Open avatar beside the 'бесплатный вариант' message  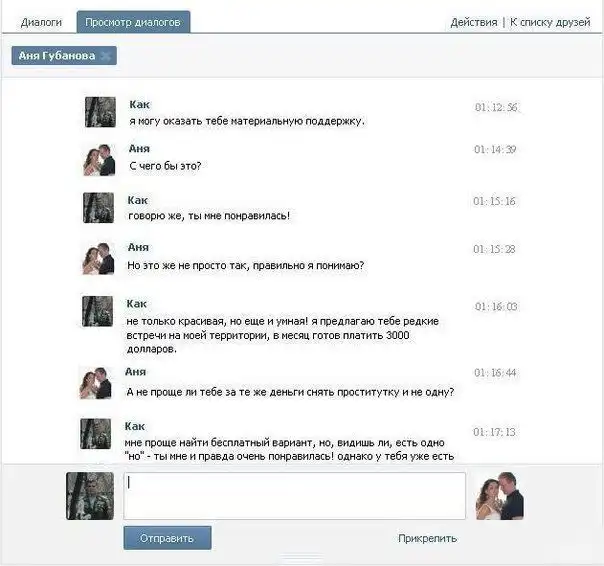pos(96,434)
